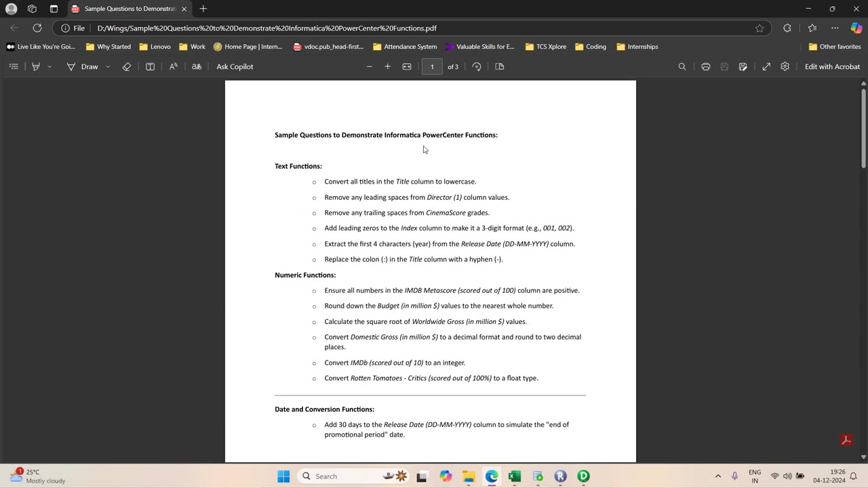Click the taskbar Search box
Screen dimensions: 868x488
point(355,476)
